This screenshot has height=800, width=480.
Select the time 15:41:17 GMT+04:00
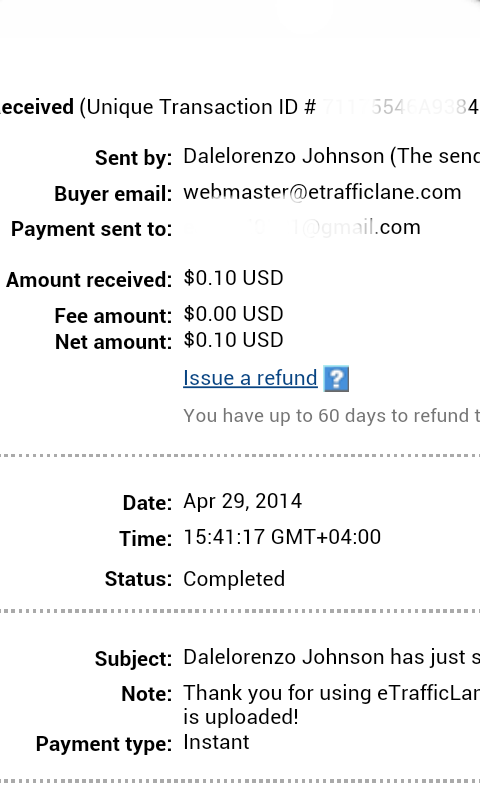282,537
